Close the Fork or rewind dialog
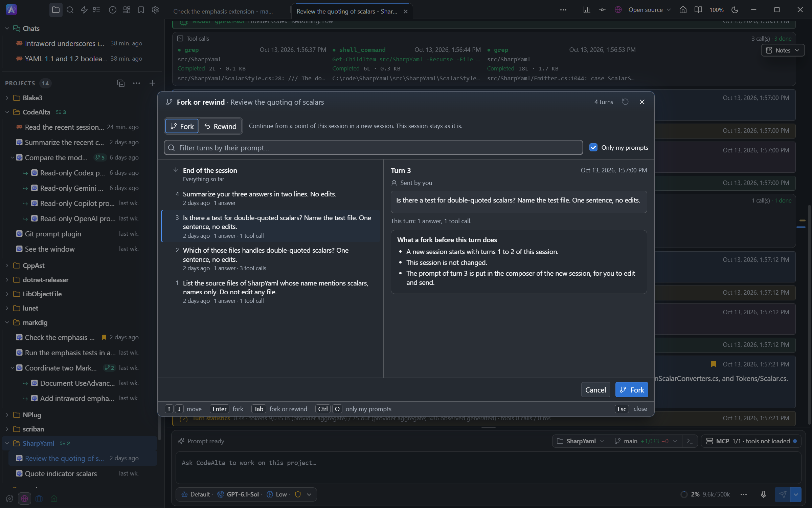This screenshot has height=508, width=812. 642,102
